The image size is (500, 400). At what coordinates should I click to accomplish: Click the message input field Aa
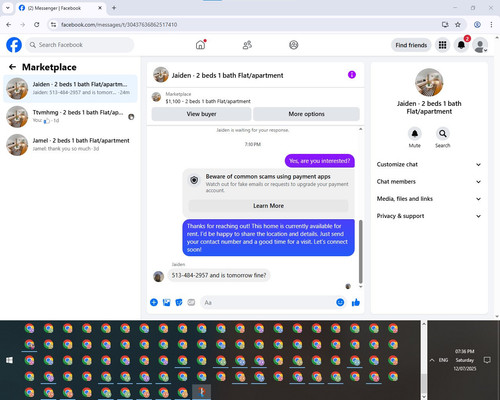267,302
